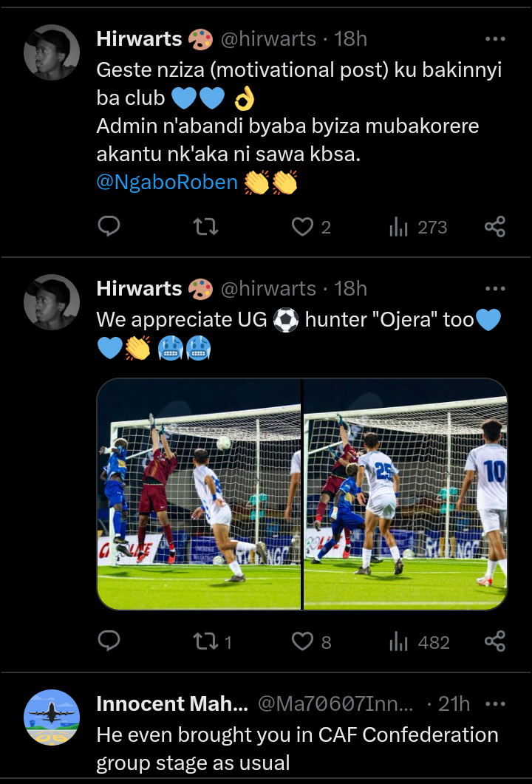Image resolution: width=532 pixels, height=784 pixels.
Task: Open more options on Innocent Mah tweet
Action: tap(494, 704)
